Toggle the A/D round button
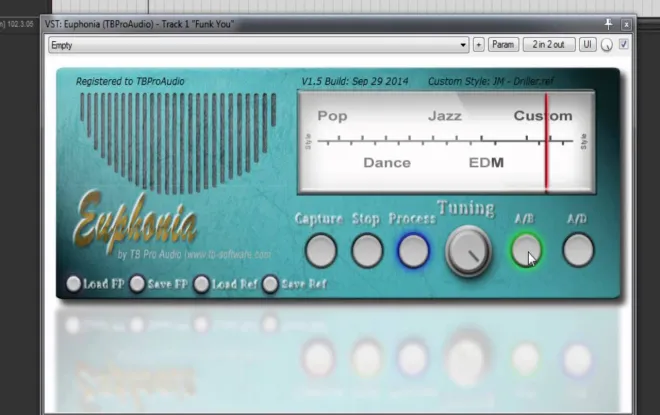Screen dimensions: 660x415 point(578,250)
